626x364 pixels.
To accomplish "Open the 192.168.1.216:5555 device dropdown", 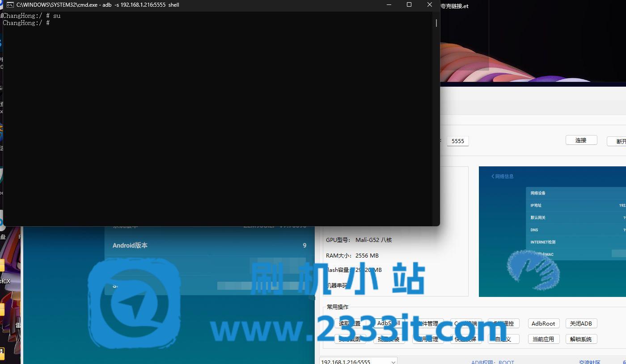I will click(359, 362).
